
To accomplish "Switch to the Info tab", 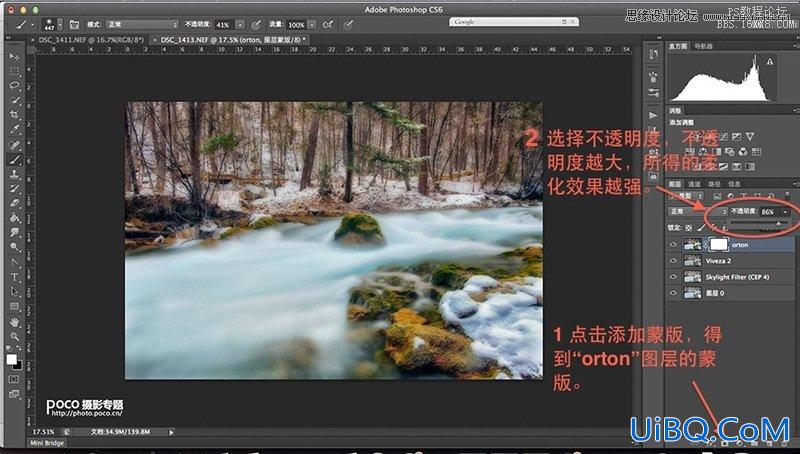I will 734,184.
